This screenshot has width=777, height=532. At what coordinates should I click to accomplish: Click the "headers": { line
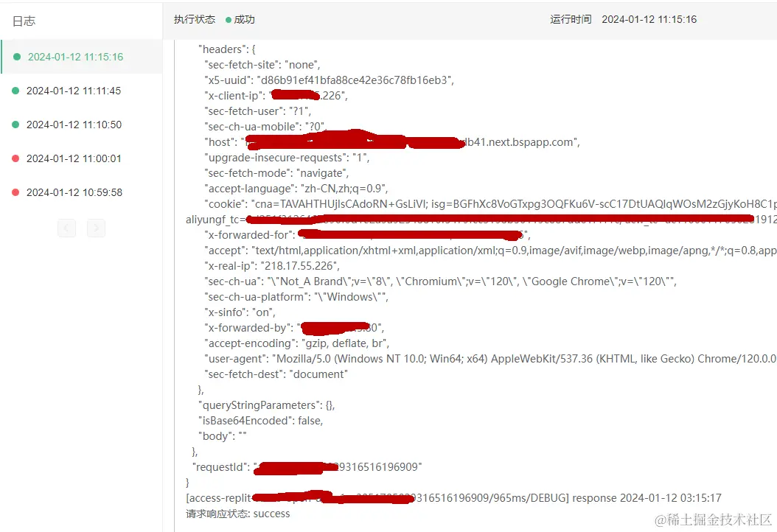click(x=227, y=49)
